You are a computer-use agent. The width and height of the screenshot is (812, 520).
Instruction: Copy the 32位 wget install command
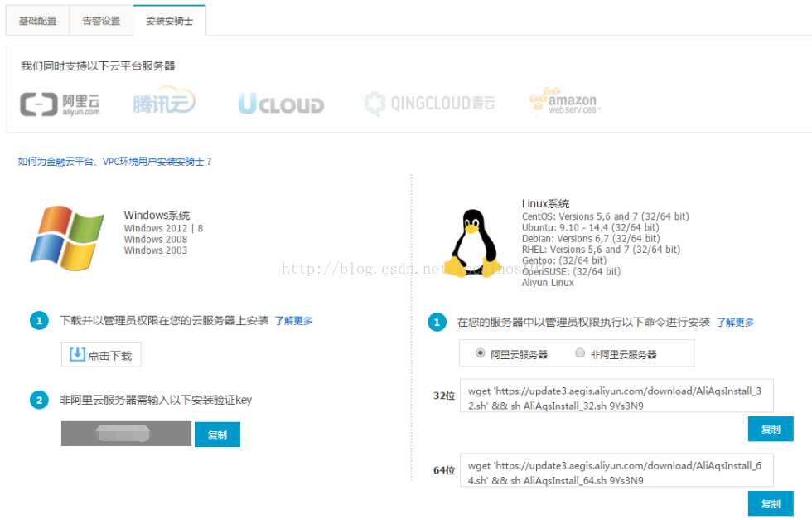pos(770,429)
